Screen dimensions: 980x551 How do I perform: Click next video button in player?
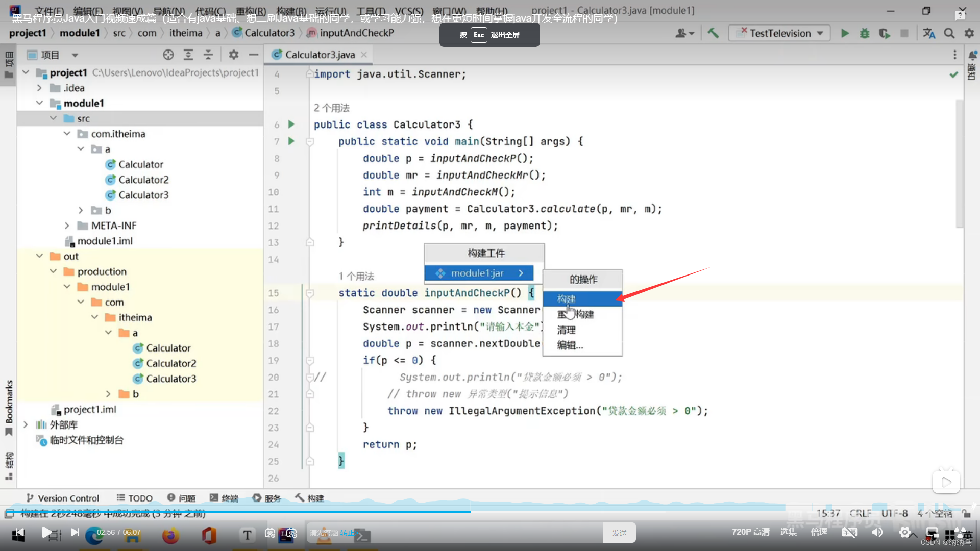pyautogui.click(x=75, y=532)
